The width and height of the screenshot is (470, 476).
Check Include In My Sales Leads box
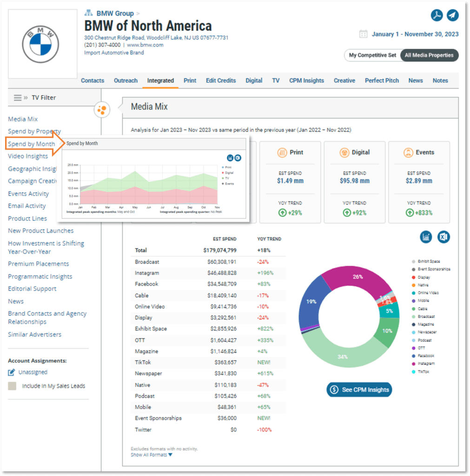click(12, 386)
